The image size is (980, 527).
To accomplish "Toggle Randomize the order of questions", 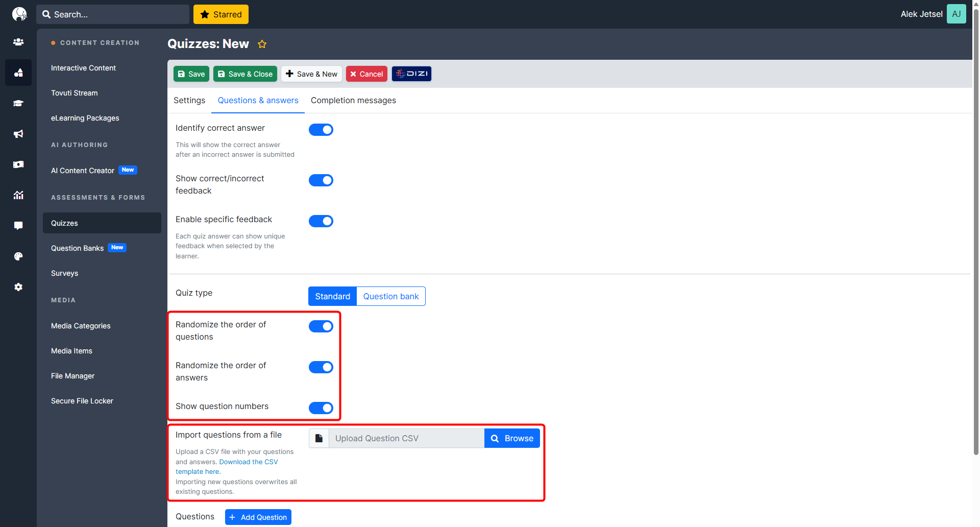I will [x=321, y=326].
